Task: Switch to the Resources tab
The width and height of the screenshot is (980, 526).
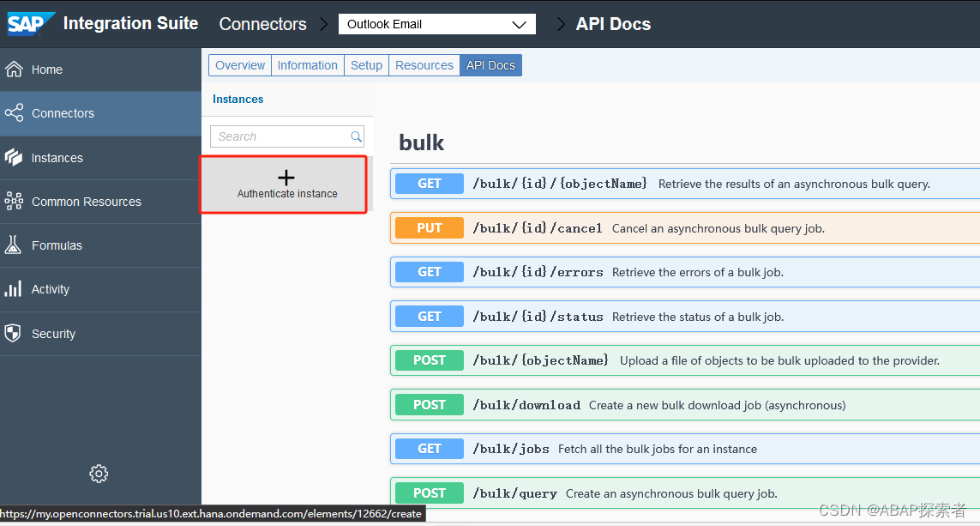Action: pos(424,65)
